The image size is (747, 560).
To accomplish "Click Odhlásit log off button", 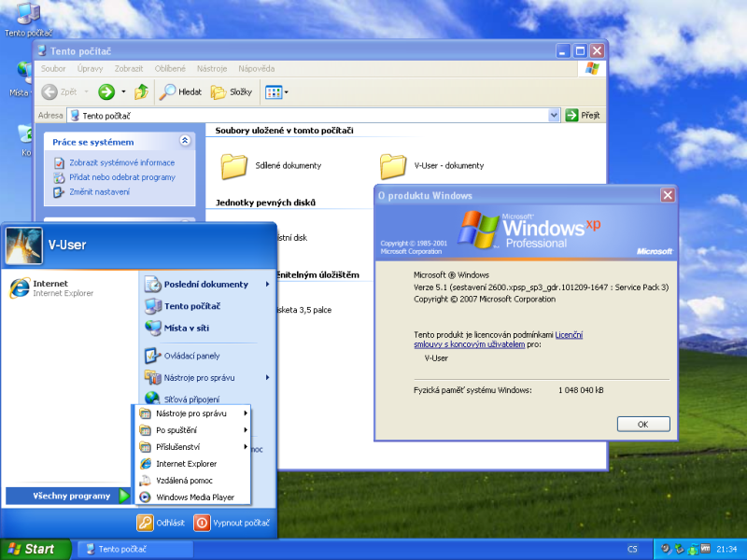I will pyautogui.click(x=161, y=523).
